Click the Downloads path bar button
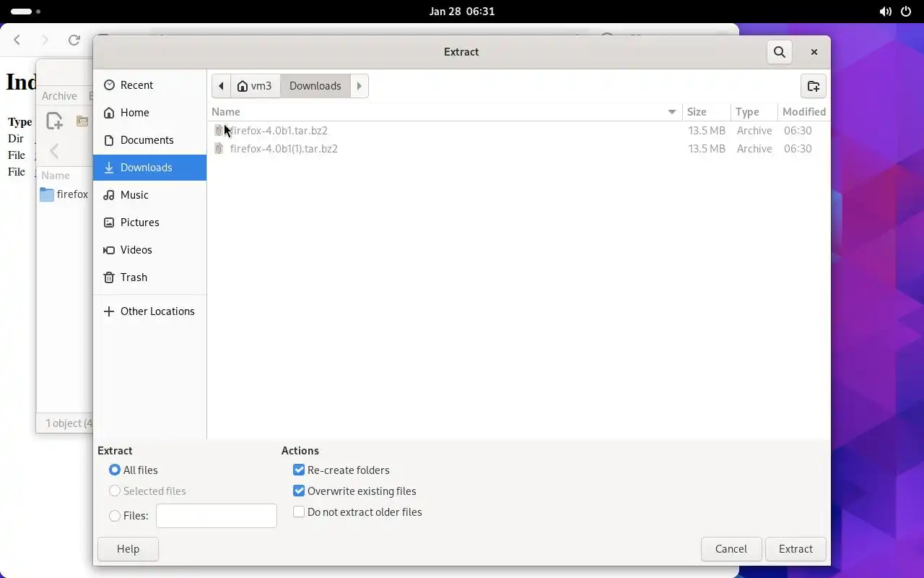The width and height of the screenshot is (924, 578). click(315, 86)
